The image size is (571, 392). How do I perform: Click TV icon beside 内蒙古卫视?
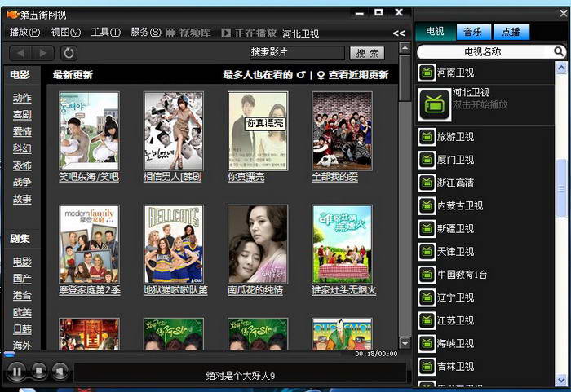click(427, 205)
